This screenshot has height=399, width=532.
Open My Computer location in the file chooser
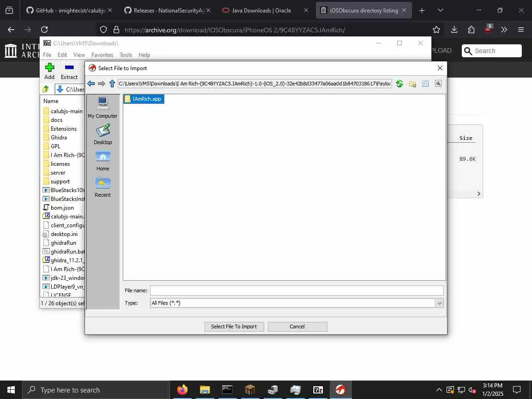point(103,108)
